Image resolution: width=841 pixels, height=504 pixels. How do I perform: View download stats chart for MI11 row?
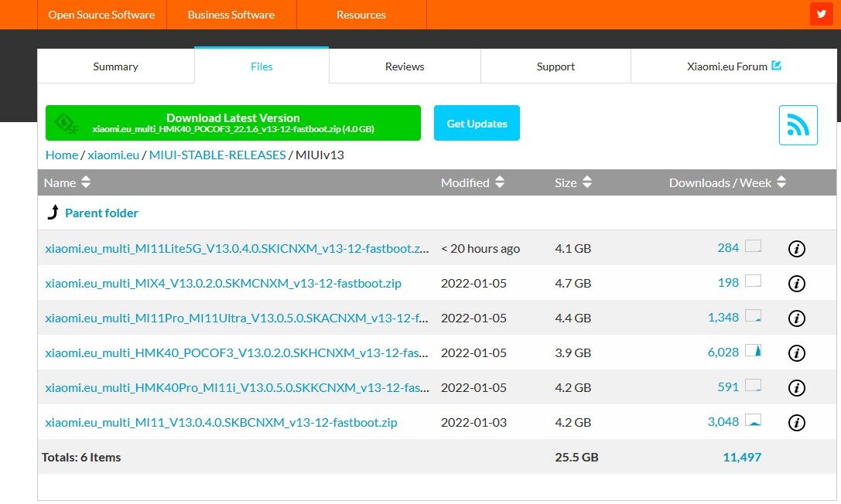pyautogui.click(x=753, y=421)
